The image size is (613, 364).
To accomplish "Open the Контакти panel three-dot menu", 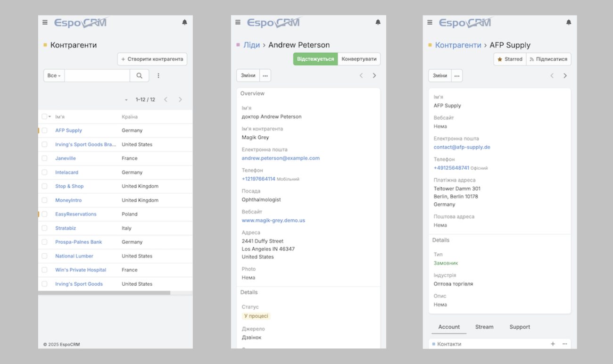I will (x=564, y=344).
